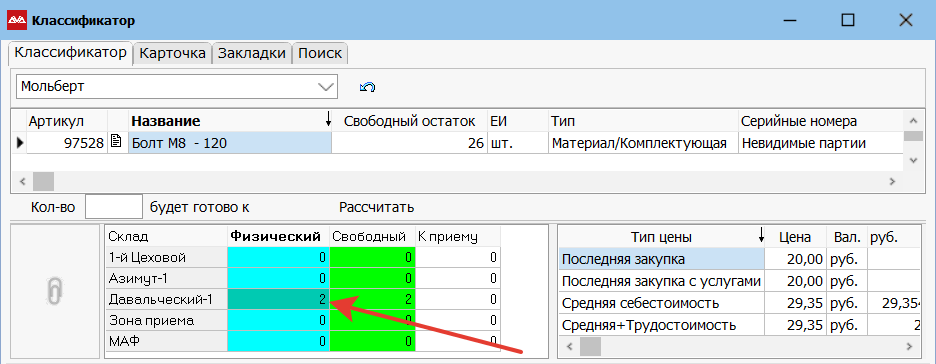The image size is (936, 364).
Task: Click into the Кол-во input field
Action: click(x=113, y=207)
